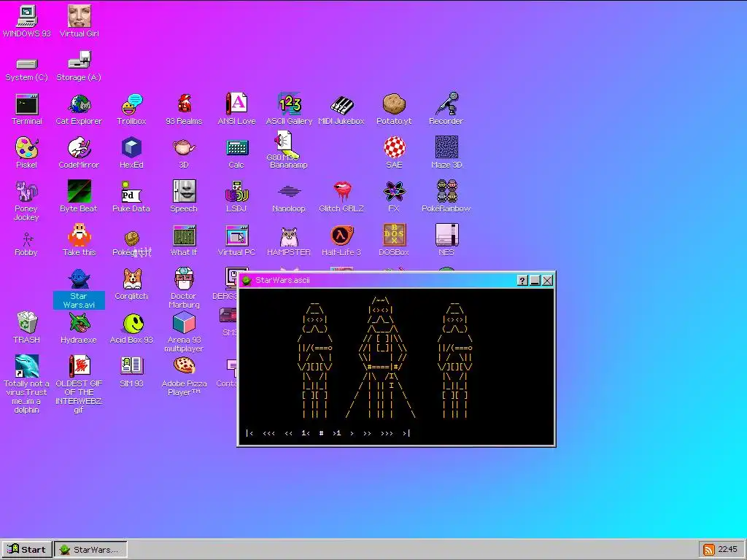This screenshot has width=747, height=560.
Task: Open the dolphin 'Totally not a virus' shortcut
Action: click(27, 384)
